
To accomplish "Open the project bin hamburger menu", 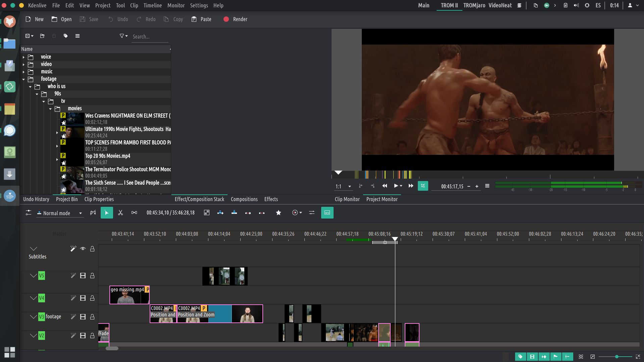I will [x=78, y=36].
